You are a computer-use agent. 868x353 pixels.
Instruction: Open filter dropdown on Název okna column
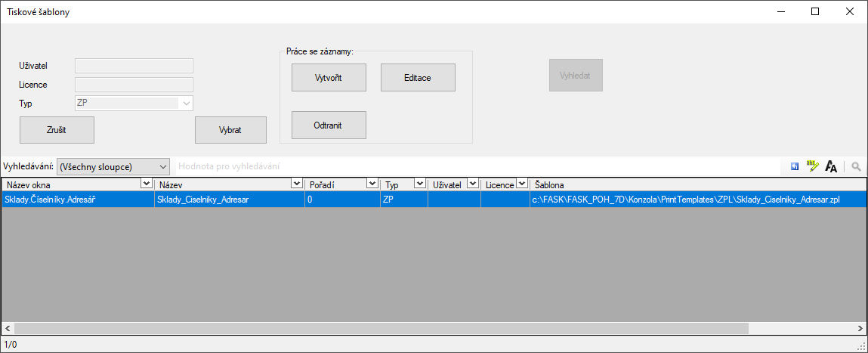[x=146, y=184]
